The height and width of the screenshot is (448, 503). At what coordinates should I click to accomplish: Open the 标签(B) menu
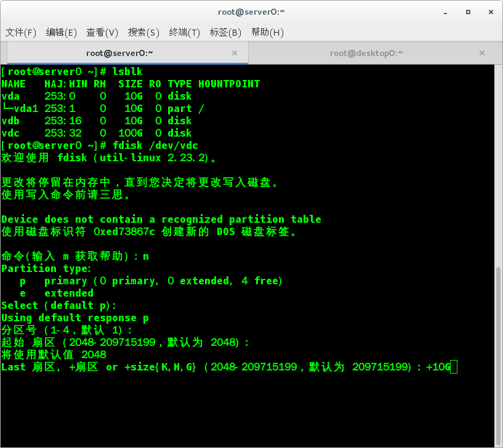(225, 33)
